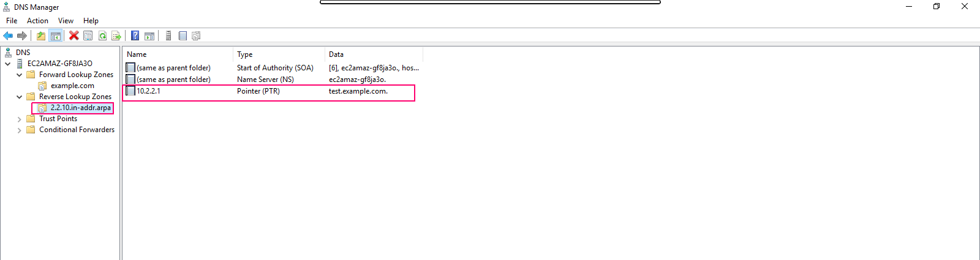This screenshot has height=260, width=980.
Task: Expand the Trust Points node
Action: tap(19, 119)
